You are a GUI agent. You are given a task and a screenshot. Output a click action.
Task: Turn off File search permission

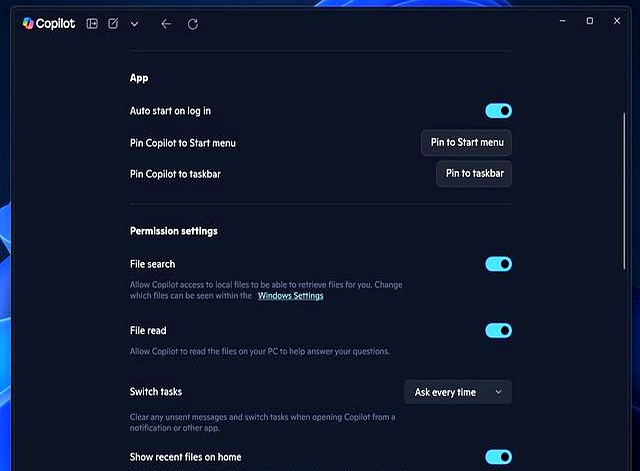(498, 264)
